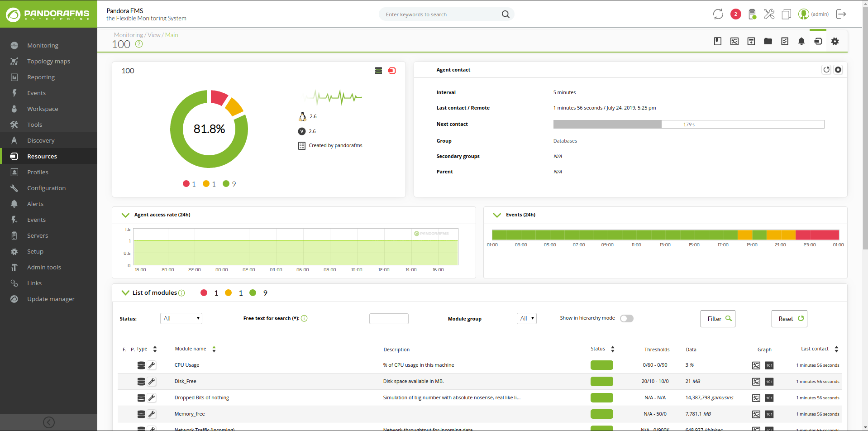Open the server status icon in the header
The height and width of the screenshot is (431, 868).
tap(752, 14)
